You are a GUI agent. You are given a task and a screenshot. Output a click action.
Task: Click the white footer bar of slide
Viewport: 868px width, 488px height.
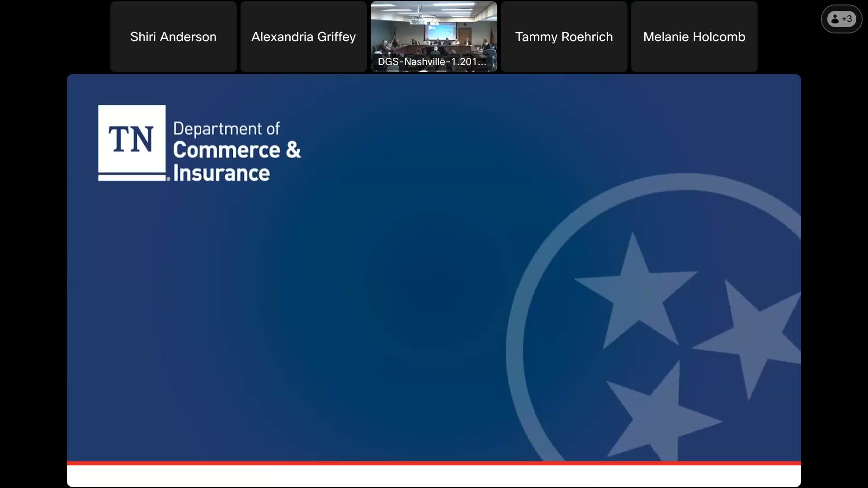point(434,476)
